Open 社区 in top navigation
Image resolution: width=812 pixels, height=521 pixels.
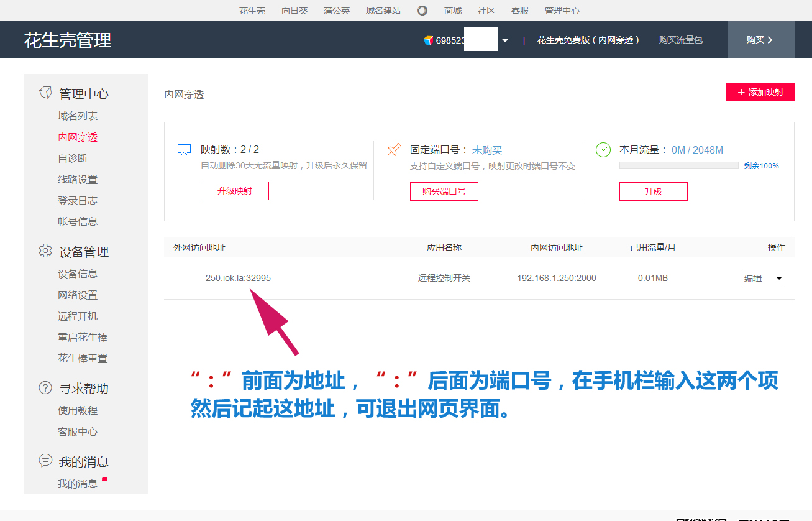point(486,11)
